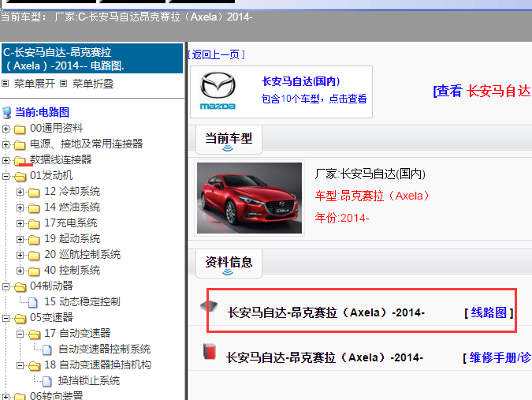Open the 当前车型 section tab
Viewport: 532px width, 400px height.
[x=229, y=140]
